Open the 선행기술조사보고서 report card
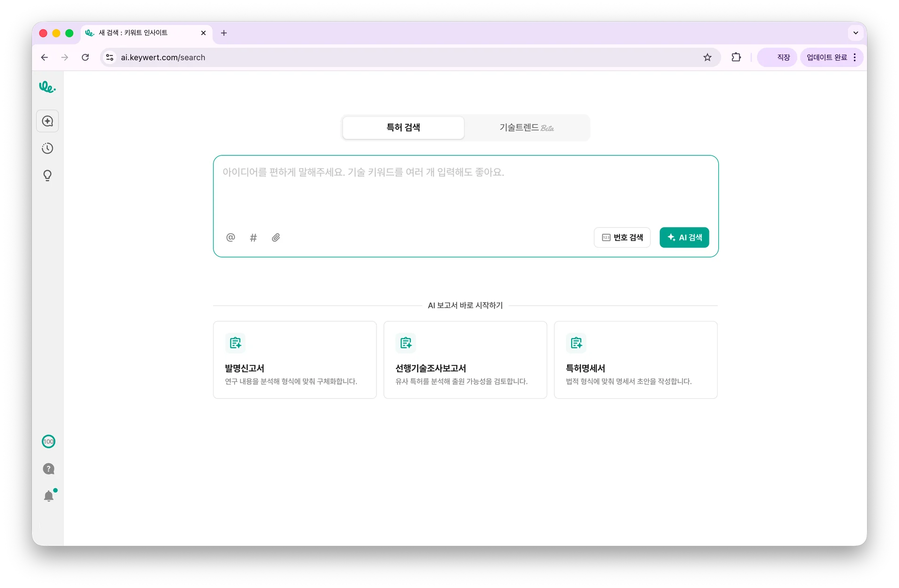This screenshot has width=899, height=588. click(465, 360)
